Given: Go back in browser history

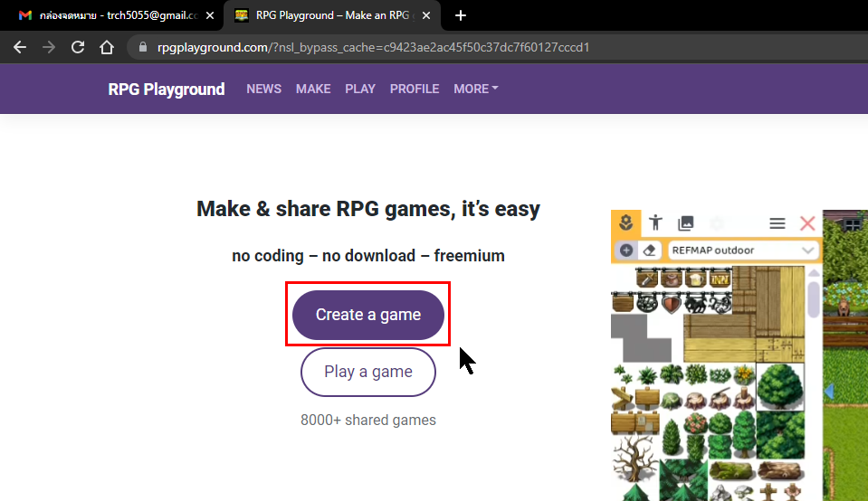Looking at the screenshot, I should point(20,48).
